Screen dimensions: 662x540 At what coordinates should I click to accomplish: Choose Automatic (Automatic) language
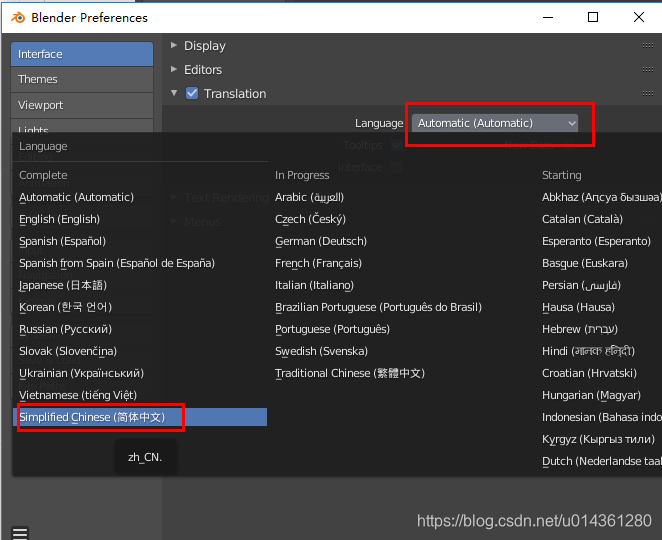click(76, 197)
